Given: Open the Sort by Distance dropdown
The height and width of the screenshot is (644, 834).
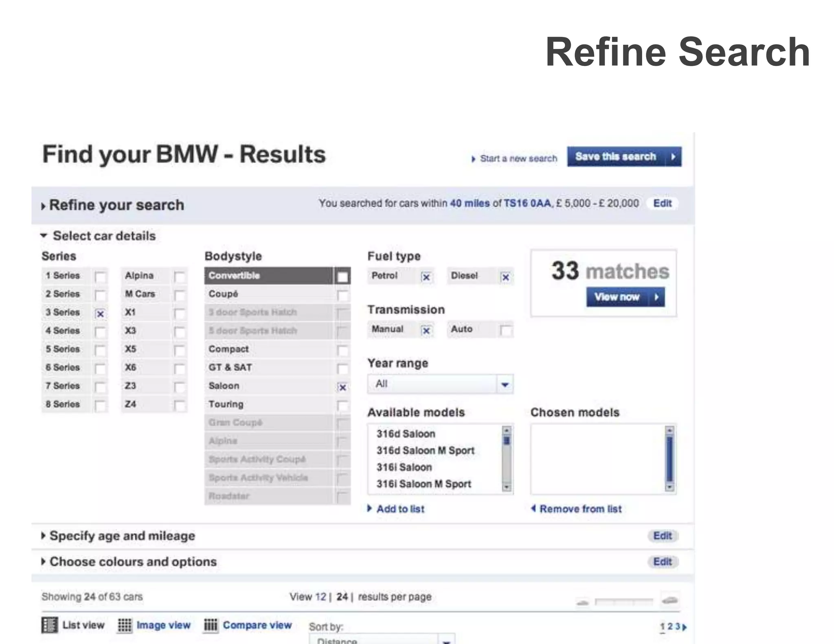Looking at the screenshot, I should (382, 639).
